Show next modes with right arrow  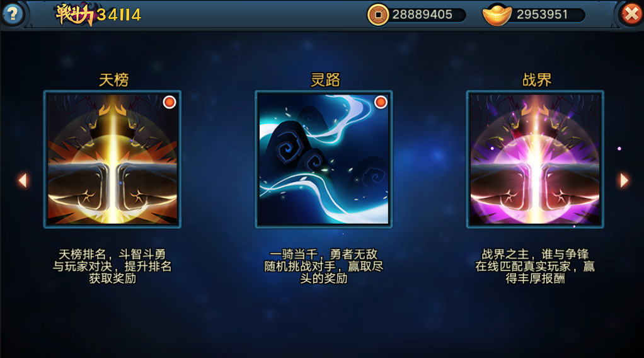pyautogui.click(x=624, y=180)
